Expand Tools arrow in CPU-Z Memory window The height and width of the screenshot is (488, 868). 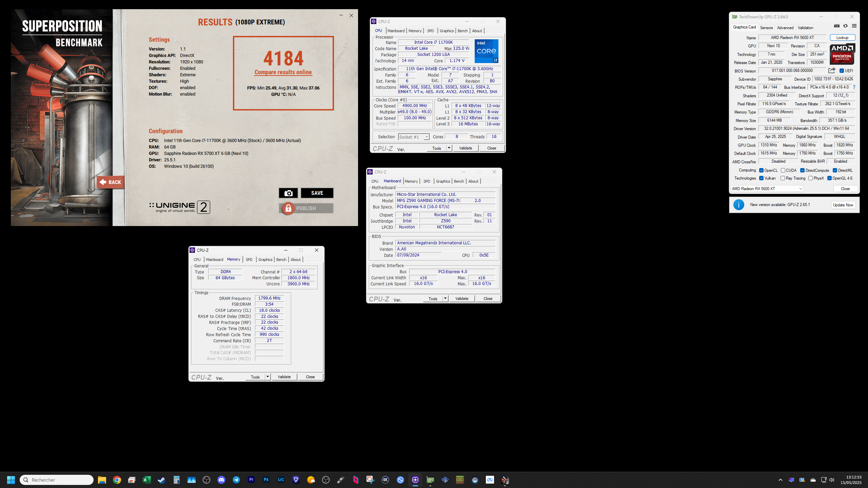268,377
